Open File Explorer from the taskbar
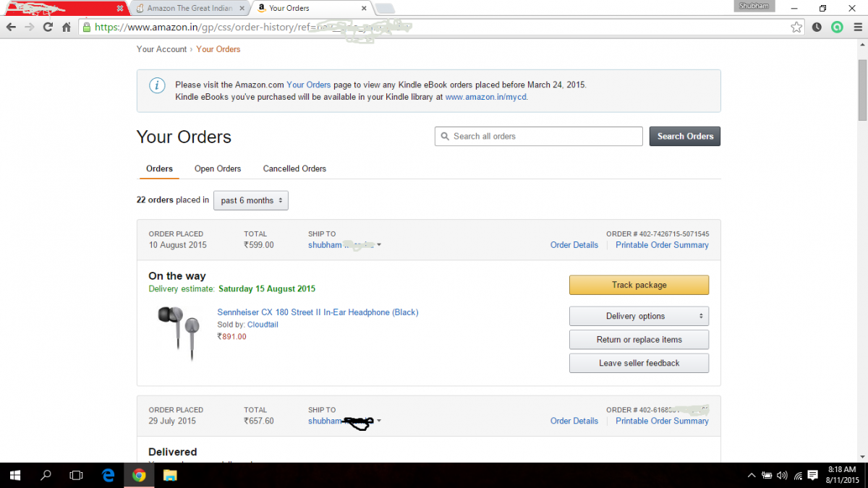 click(170, 475)
